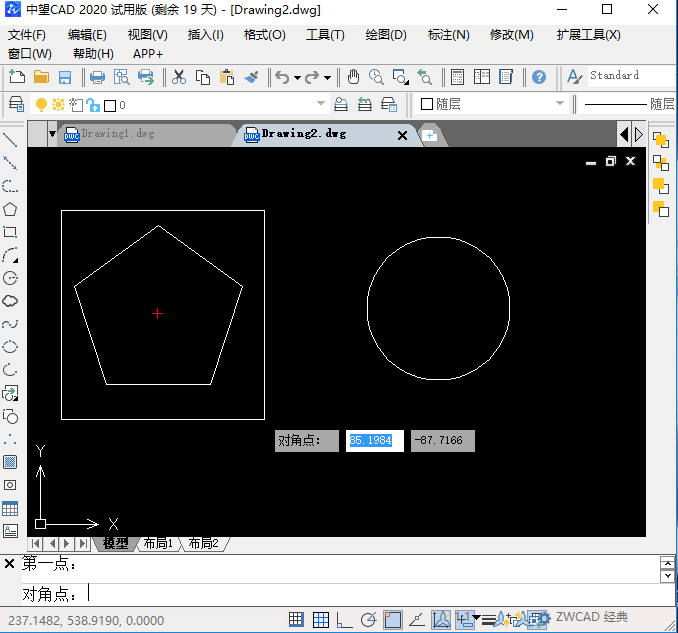
Task: Open the Layer Properties Manager icon
Action: click(17, 104)
